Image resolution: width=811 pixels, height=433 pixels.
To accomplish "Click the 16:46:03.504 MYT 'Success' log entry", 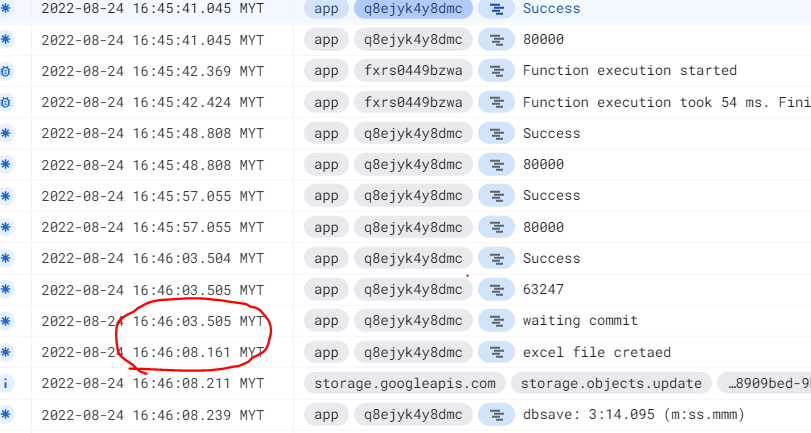I will pyautogui.click(x=551, y=258).
